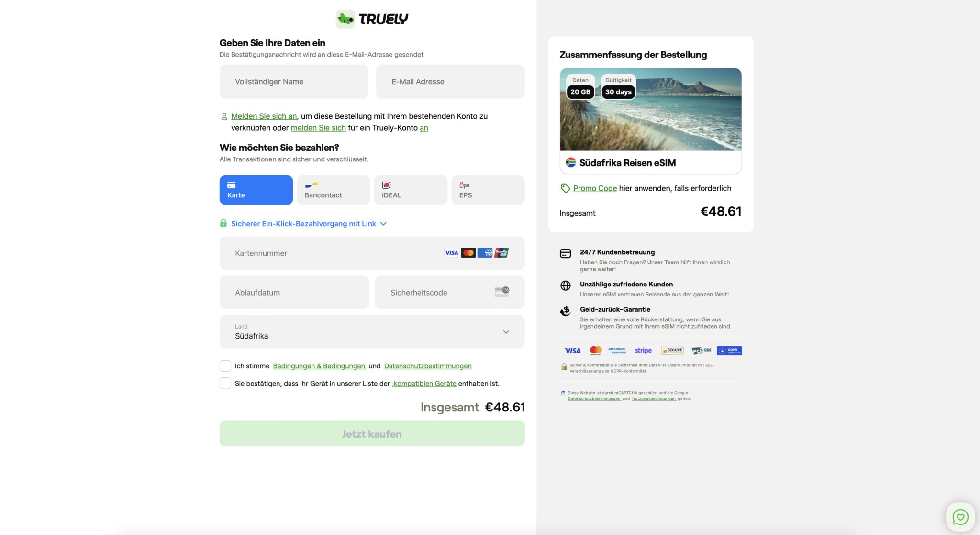Choose the Bancontact payment method
Image resolution: width=980 pixels, height=535 pixels.
click(333, 190)
